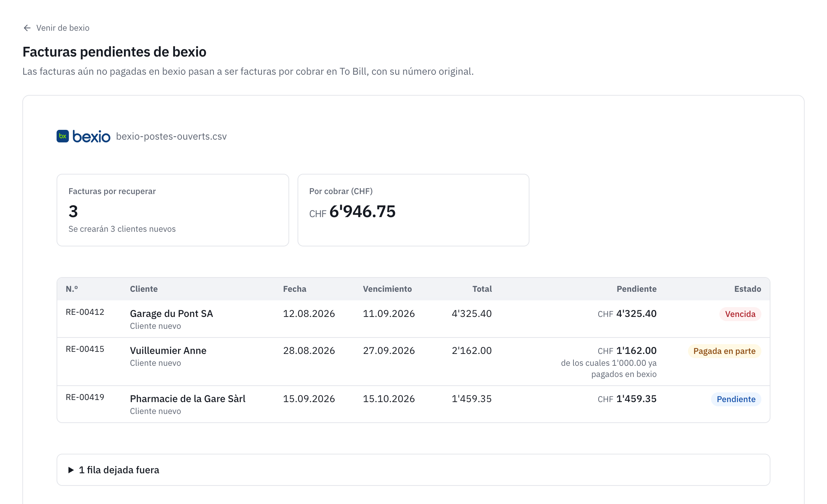Click the date 28.08.2026
This screenshot has height=504, width=827.
pyautogui.click(x=309, y=350)
